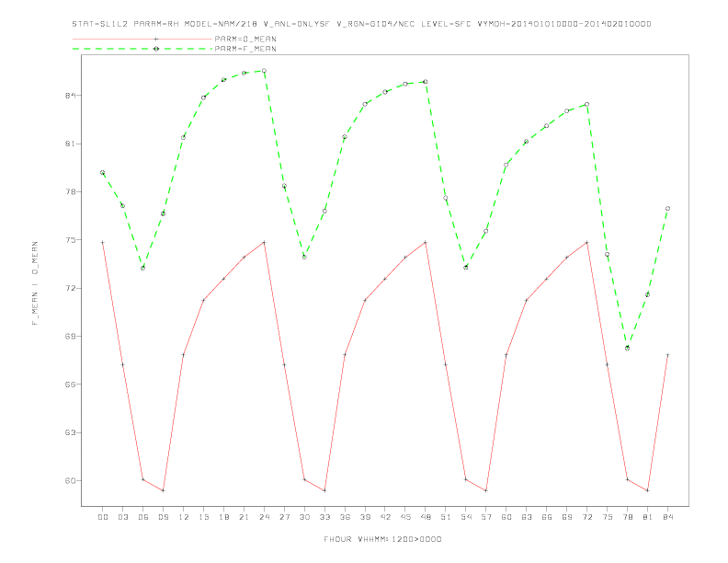Viewport: 728px width, 563px height.
Task: Click the x-axis tick label 36
Action: click(x=345, y=517)
